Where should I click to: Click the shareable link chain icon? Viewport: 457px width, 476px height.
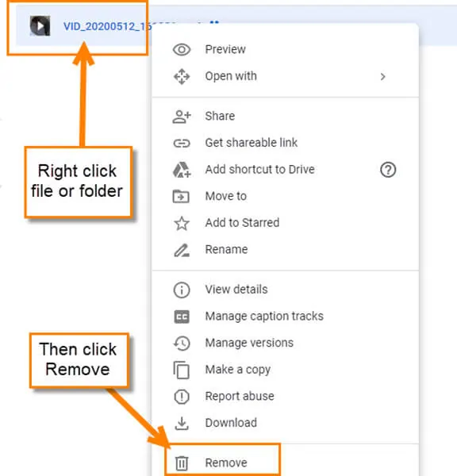(182, 143)
